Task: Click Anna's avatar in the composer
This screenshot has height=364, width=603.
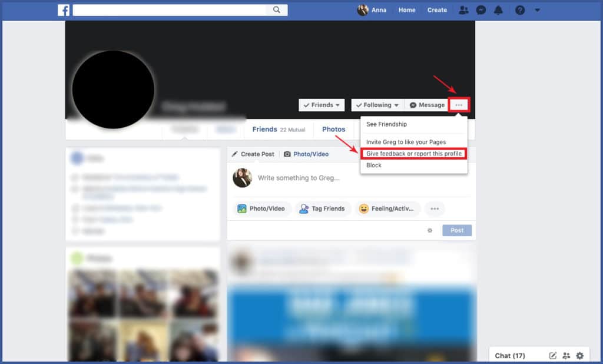Action: 242,178
